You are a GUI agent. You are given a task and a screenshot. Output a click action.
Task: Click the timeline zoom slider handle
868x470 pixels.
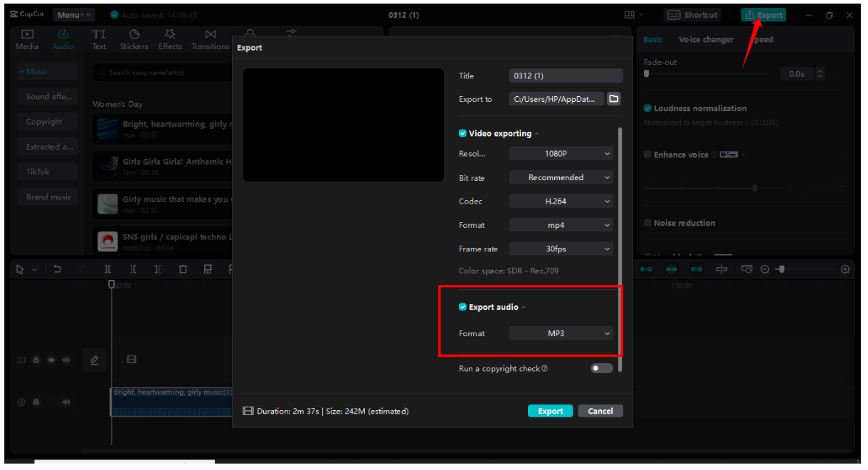(780, 269)
